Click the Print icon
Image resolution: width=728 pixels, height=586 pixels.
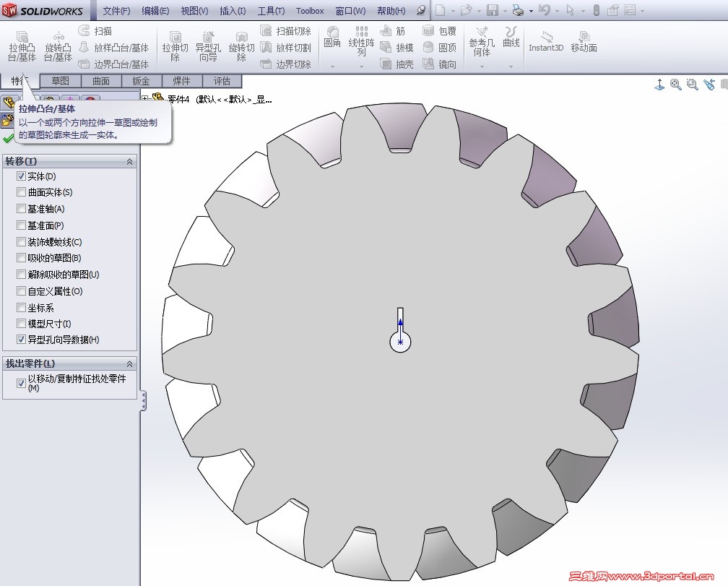click(x=519, y=9)
